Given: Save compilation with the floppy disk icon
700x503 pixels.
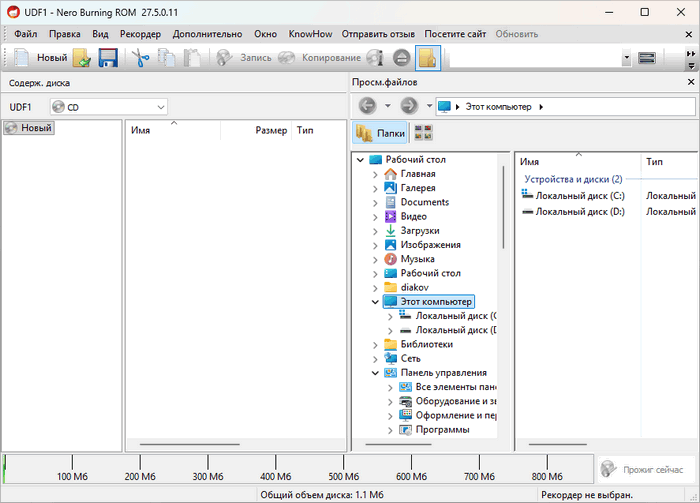Looking at the screenshot, I should (x=108, y=58).
